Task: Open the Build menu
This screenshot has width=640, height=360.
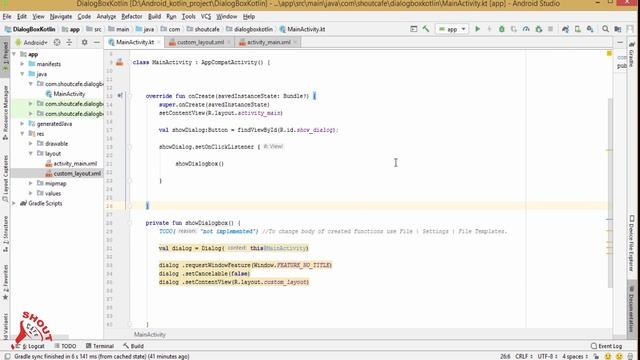Action: tap(154, 16)
